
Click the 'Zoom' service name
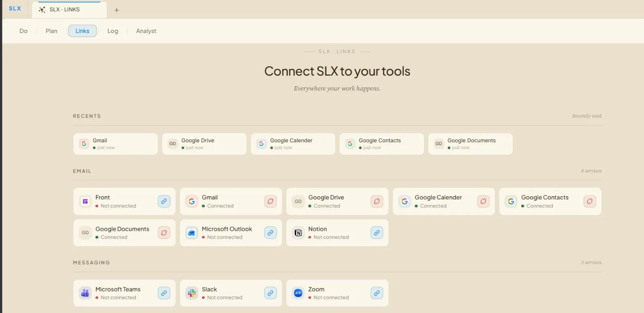click(x=316, y=289)
